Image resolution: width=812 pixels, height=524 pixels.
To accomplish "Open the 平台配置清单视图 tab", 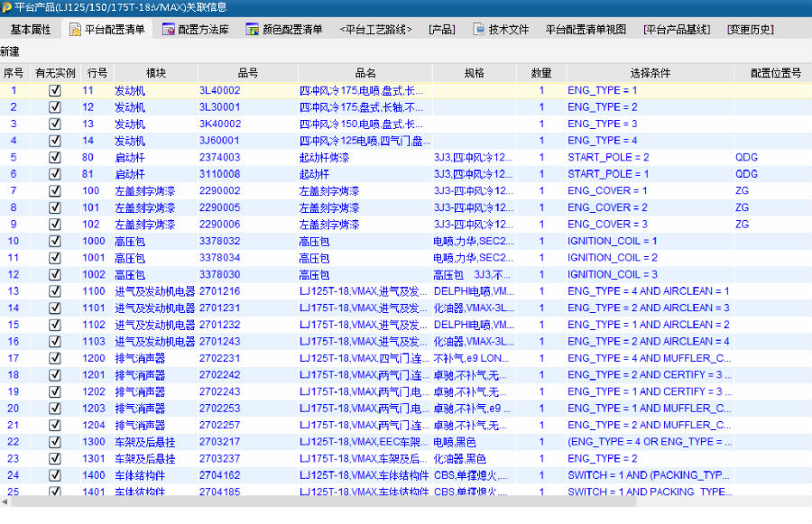I will pyautogui.click(x=586, y=30).
